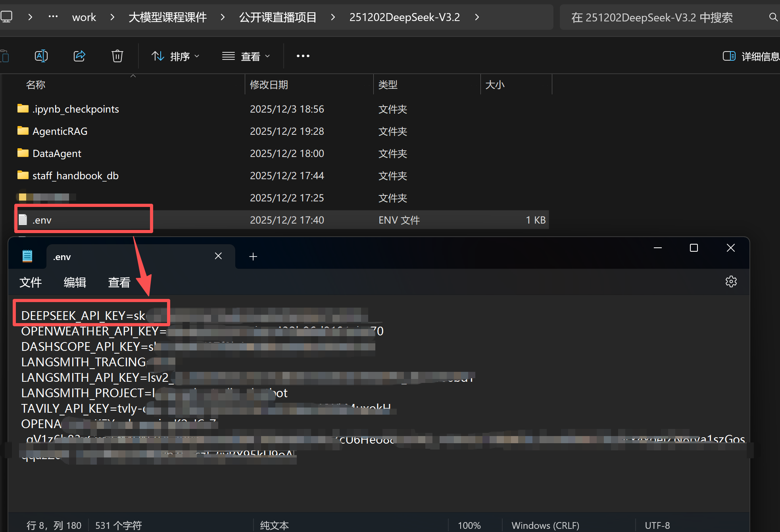Click the Delete trash icon
780x532 pixels.
pos(117,56)
